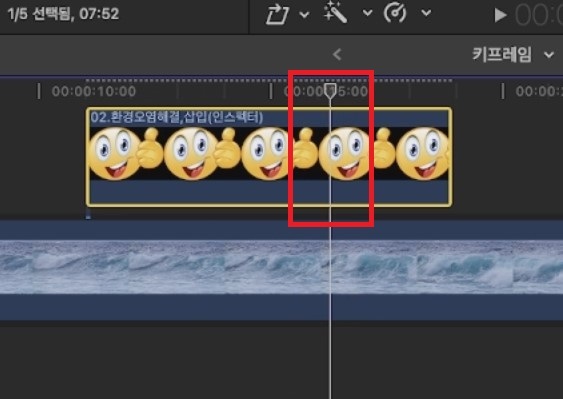Viewport: 563px width, 399px height.
Task: Click the playhead handle on the ruler
Action: 330,91
